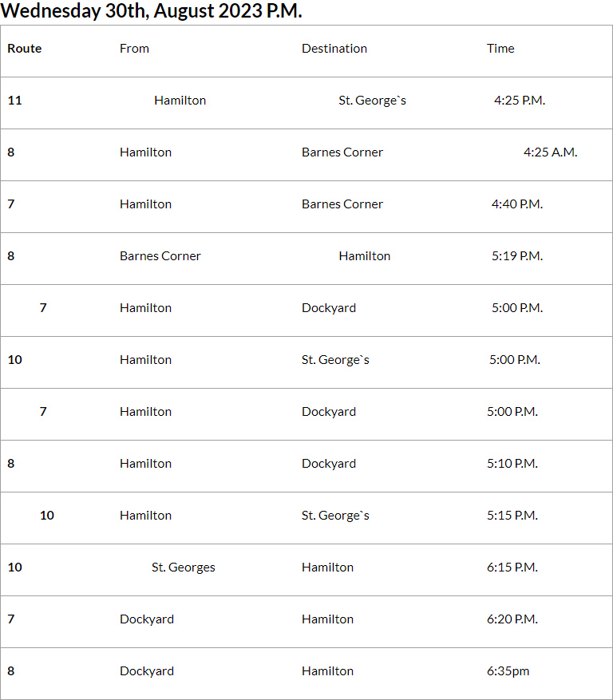
Task: Click Hamilton destination in the 5:19 row
Action: point(365,256)
